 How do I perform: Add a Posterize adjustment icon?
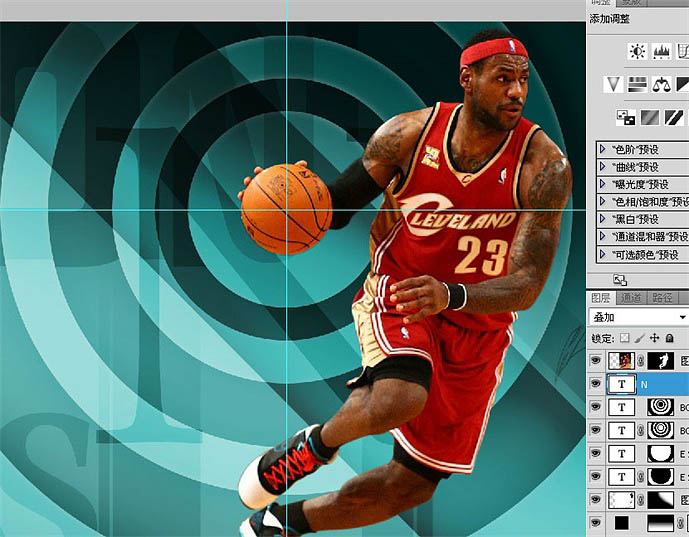(x=650, y=118)
